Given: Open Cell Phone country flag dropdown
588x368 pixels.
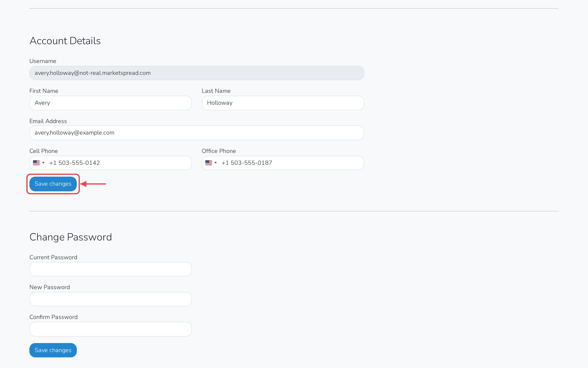Looking at the screenshot, I should (39, 163).
